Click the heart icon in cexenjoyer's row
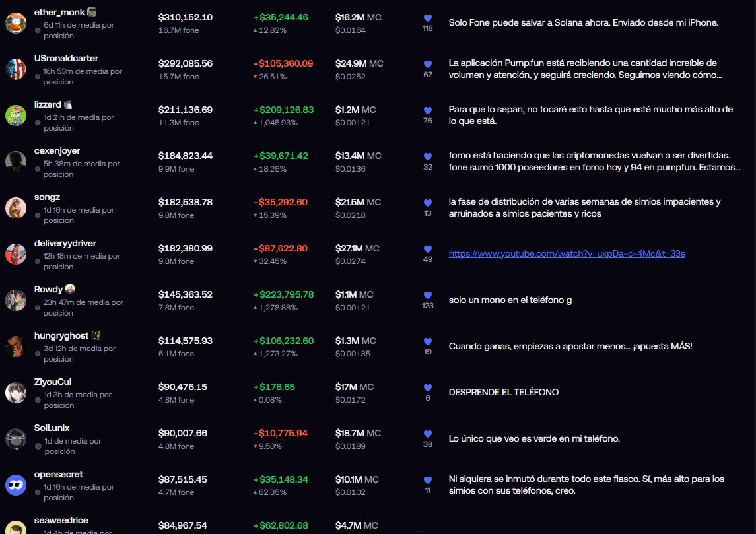Screen dimensions: 756x534 (428, 156)
